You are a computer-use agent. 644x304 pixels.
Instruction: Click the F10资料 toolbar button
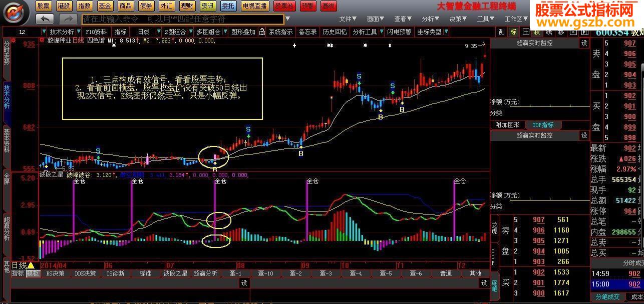[97, 31]
